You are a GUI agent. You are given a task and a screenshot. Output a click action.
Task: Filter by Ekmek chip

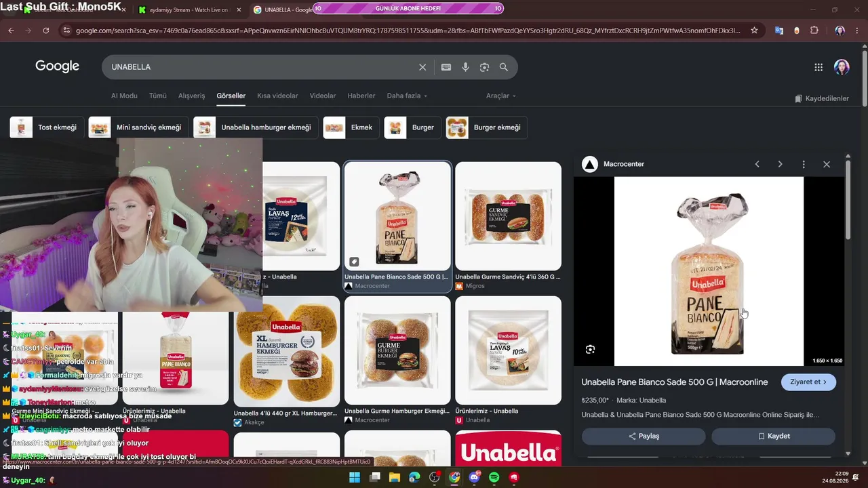(x=350, y=127)
